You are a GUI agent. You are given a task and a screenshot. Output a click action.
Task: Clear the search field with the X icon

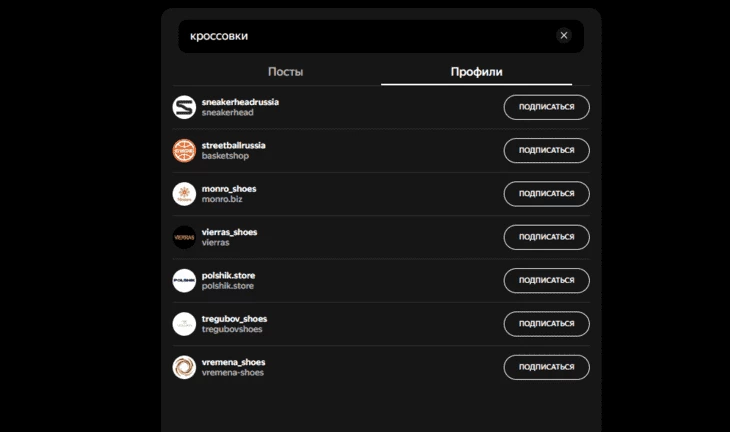564,35
